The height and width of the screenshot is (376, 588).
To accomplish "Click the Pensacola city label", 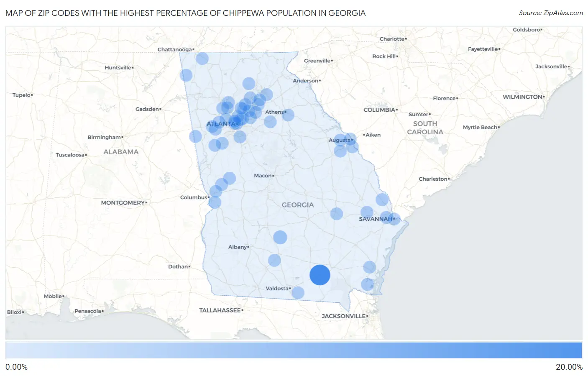I will click(88, 311).
